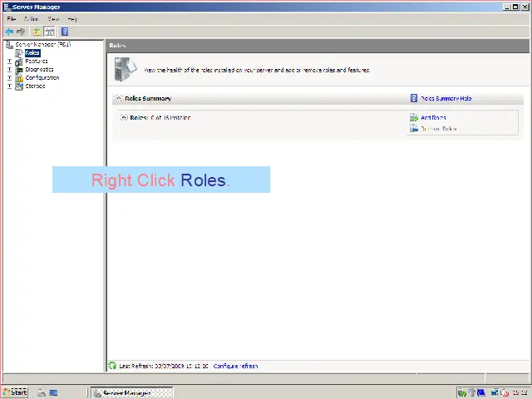Click the Roles node icon in the tree
532x399 pixels.
pyautogui.click(x=19, y=53)
